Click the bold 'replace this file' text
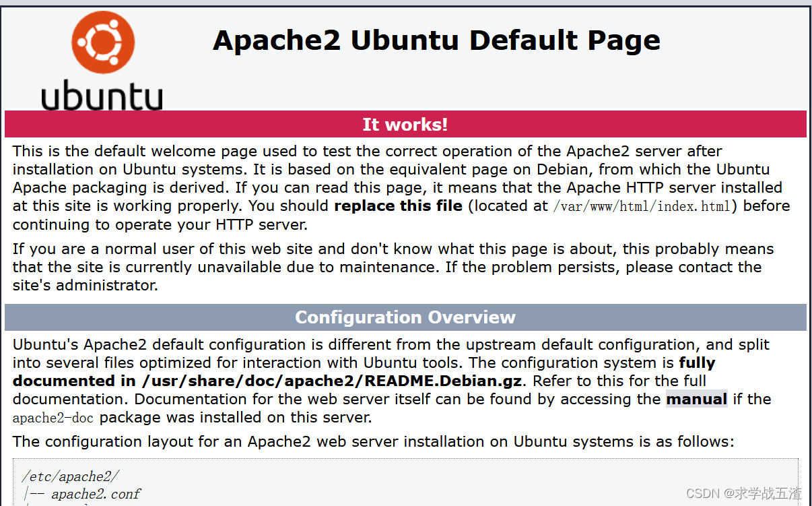 coord(398,205)
